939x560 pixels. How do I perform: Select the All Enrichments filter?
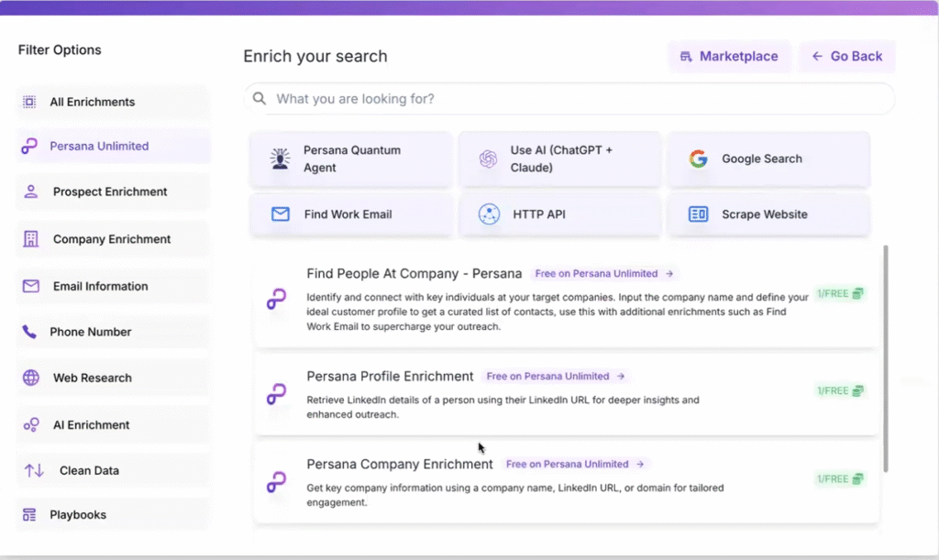pyautogui.click(x=113, y=102)
